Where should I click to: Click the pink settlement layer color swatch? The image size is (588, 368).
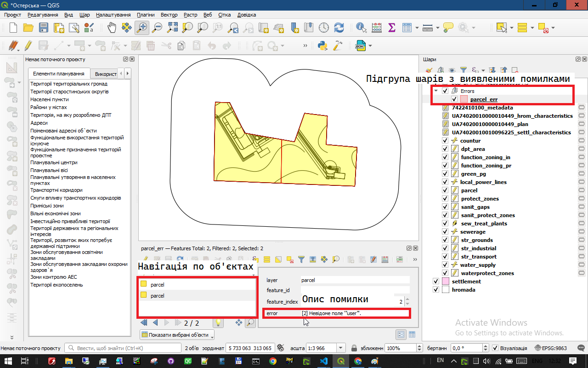tap(445, 282)
